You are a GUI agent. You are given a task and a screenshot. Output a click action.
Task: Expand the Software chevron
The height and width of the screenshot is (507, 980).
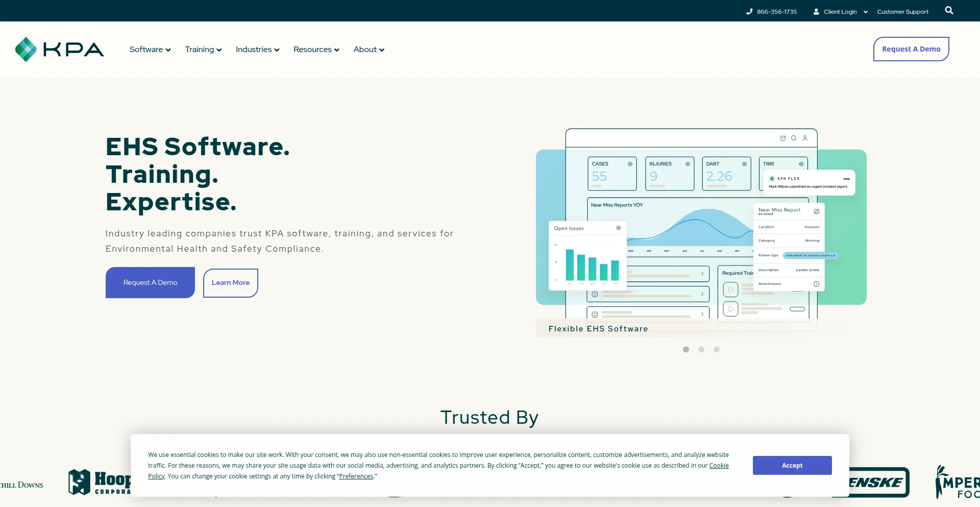(168, 50)
